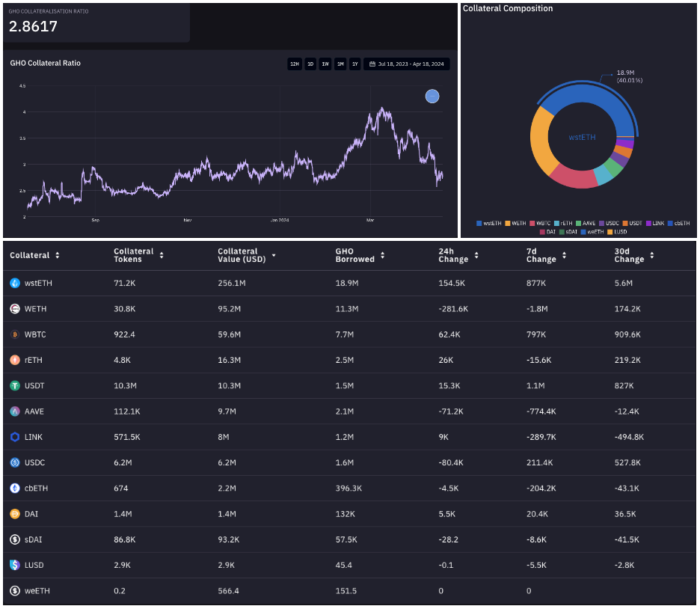Viewport: 700px width, 609px height.
Task: Toggle USDT legend entry visibility
Action: [x=633, y=223]
